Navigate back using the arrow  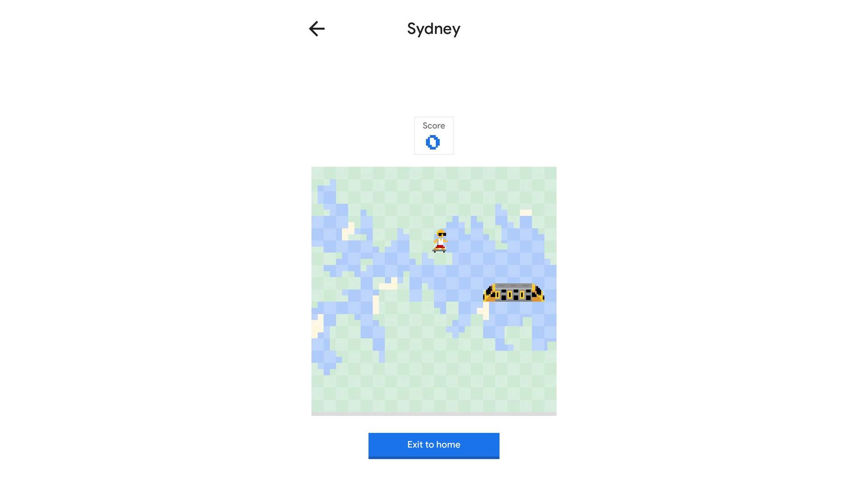point(316,28)
